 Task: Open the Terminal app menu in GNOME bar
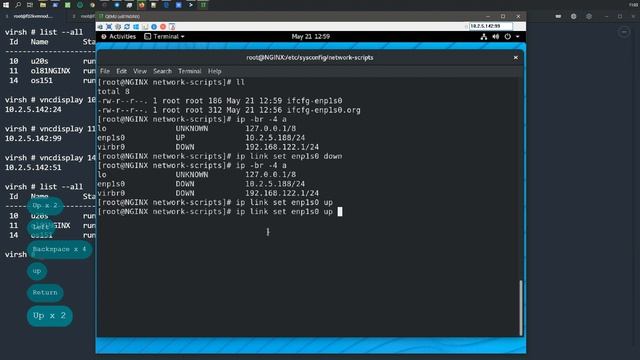(x=164, y=36)
